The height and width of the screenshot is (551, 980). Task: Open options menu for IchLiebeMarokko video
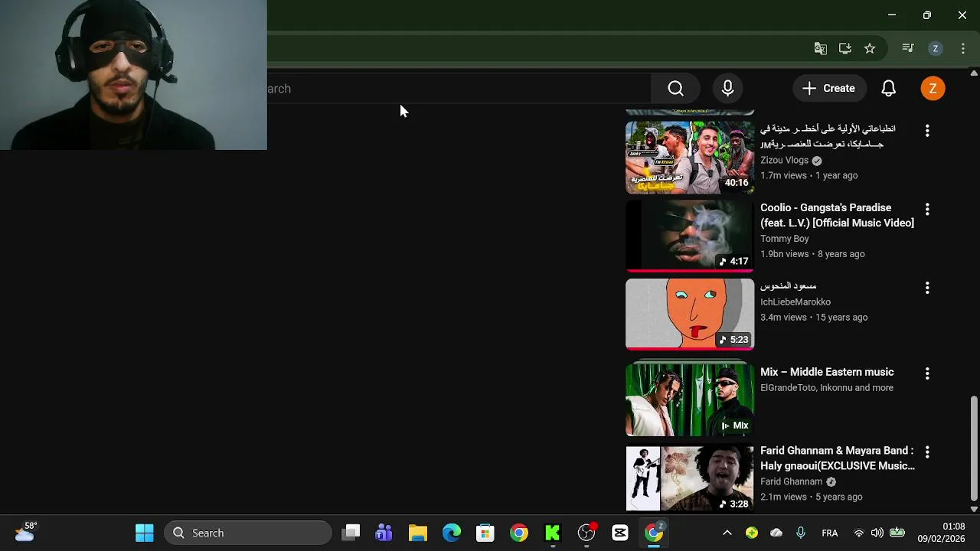(x=927, y=288)
